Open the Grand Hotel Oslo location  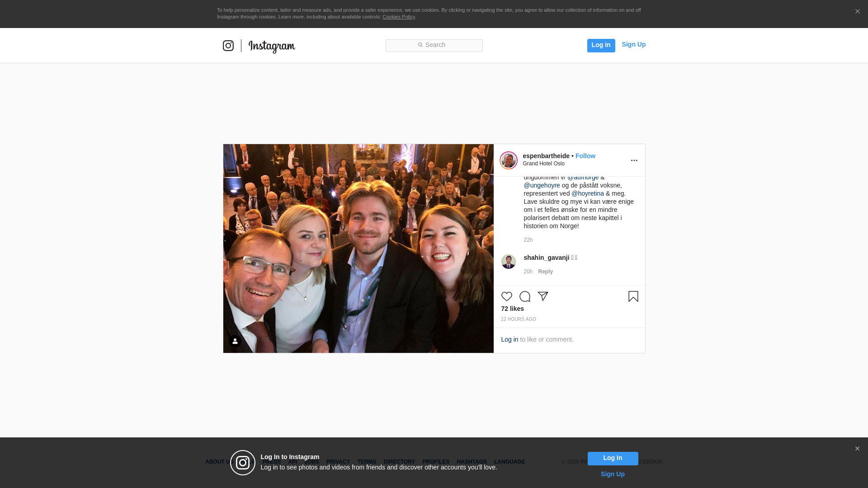click(x=543, y=164)
